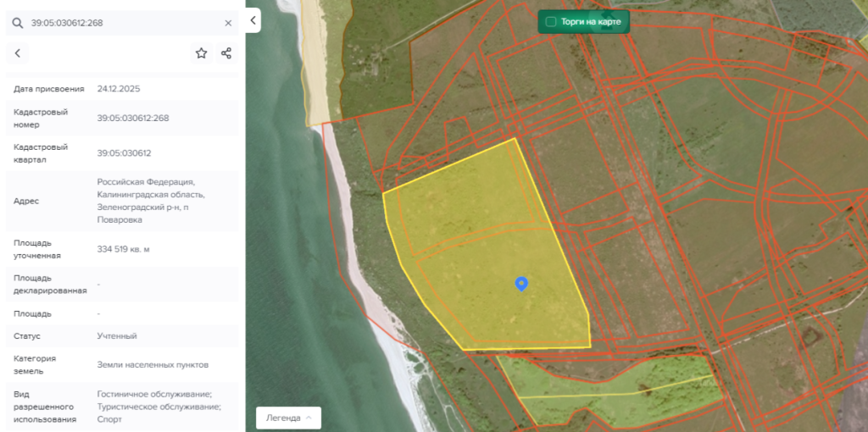This screenshot has width=868, height=432.
Task: Click the magnifier search icon
Action: [18, 23]
